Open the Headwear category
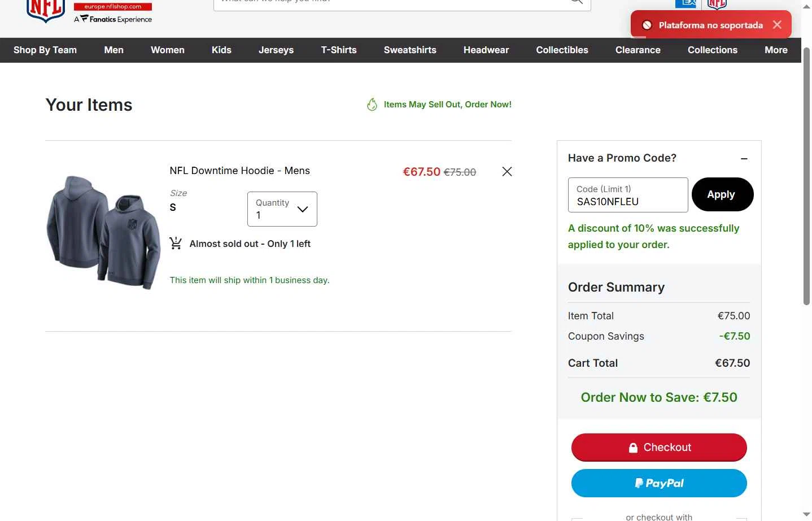The width and height of the screenshot is (812, 521). coord(486,50)
